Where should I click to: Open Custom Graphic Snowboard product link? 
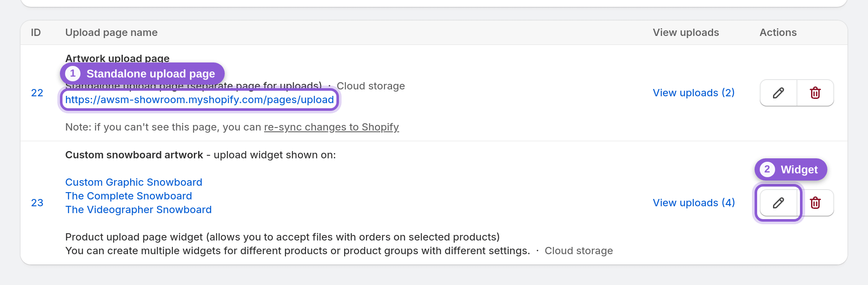[x=134, y=182]
